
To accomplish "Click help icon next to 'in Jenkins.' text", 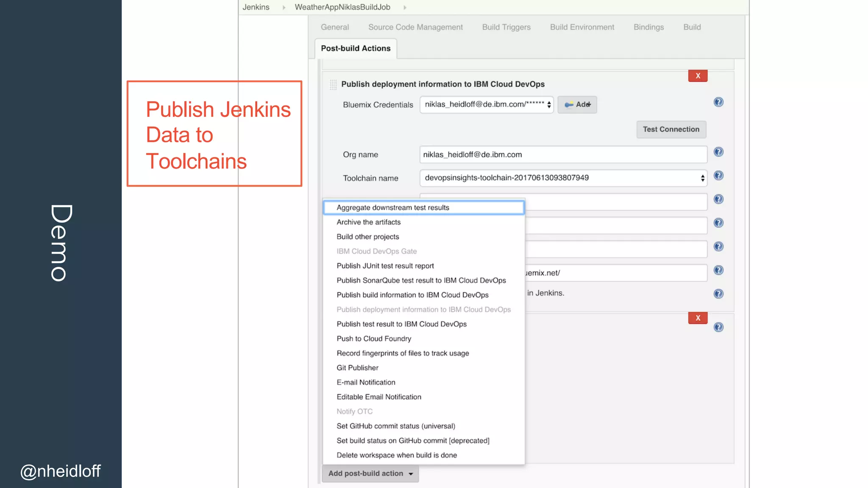I will coord(718,294).
